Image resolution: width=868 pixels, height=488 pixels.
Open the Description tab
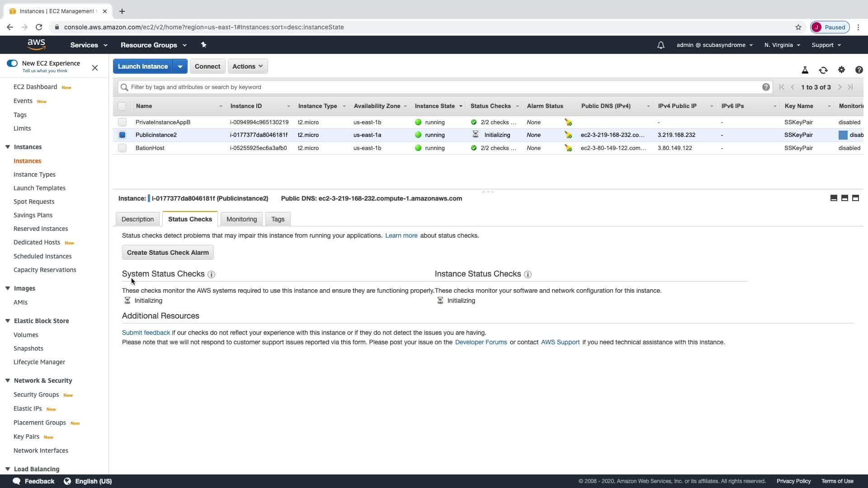pyautogui.click(x=137, y=219)
